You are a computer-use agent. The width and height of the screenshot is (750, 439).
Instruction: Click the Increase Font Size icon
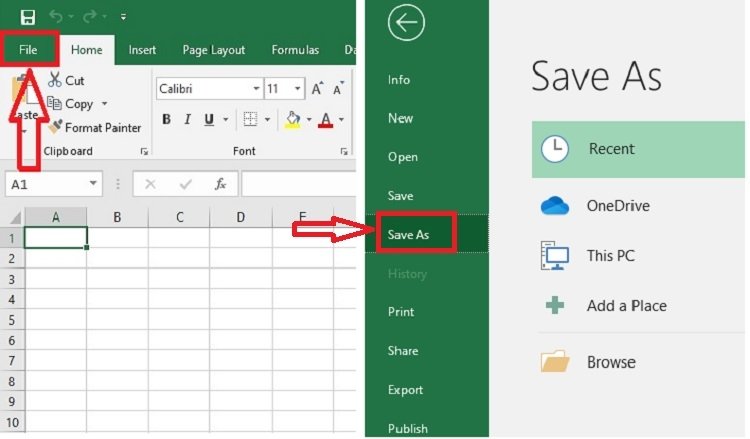[x=317, y=89]
